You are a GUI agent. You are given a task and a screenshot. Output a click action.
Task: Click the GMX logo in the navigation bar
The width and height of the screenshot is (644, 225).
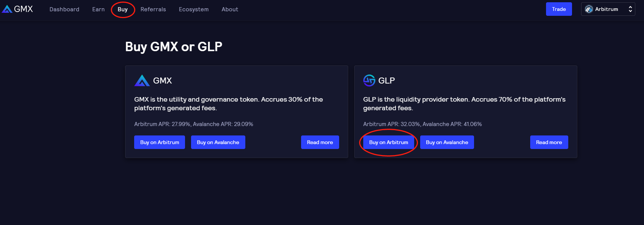pos(18,9)
